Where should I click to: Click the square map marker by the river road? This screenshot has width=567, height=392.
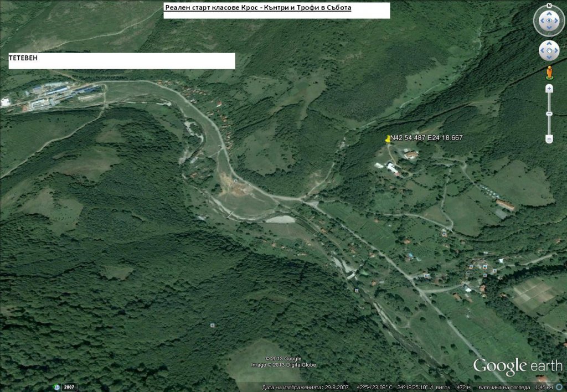(x=357, y=290)
